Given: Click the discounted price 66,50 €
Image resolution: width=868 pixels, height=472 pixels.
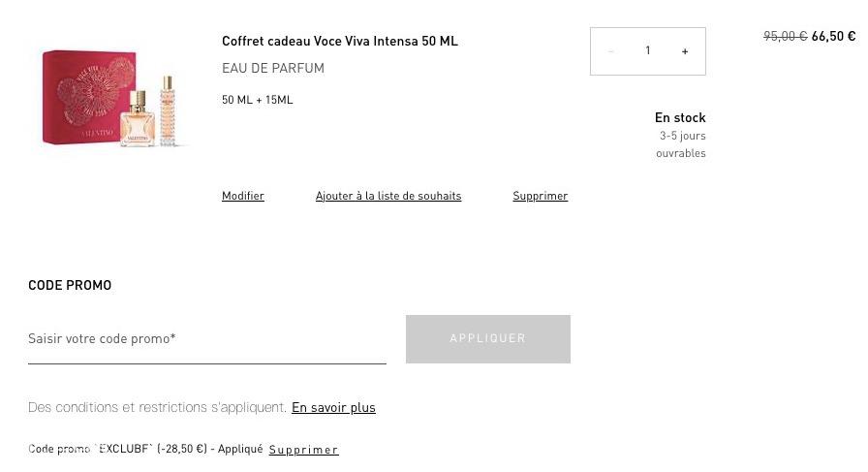Looking at the screenshot, I should click(x=834, y=37).
